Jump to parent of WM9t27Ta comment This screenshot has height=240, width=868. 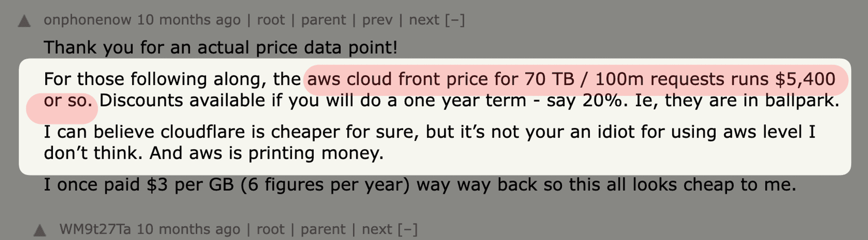(323, 230)
